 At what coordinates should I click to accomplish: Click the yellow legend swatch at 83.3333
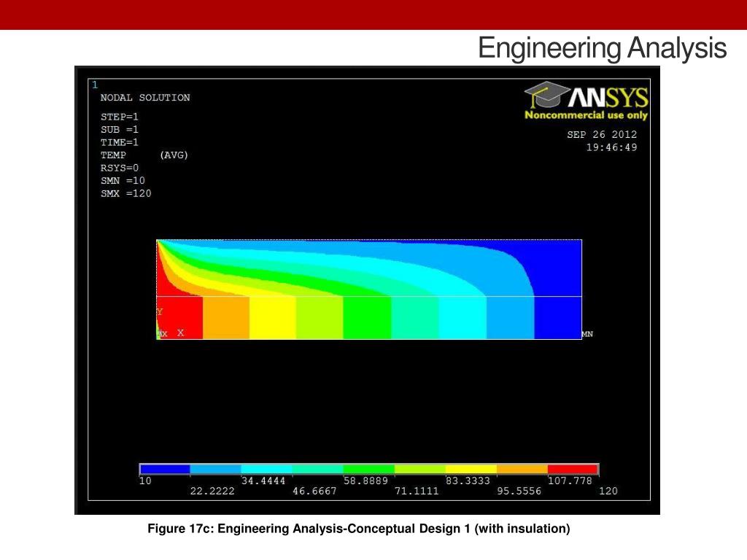click(x=471, y=470)
